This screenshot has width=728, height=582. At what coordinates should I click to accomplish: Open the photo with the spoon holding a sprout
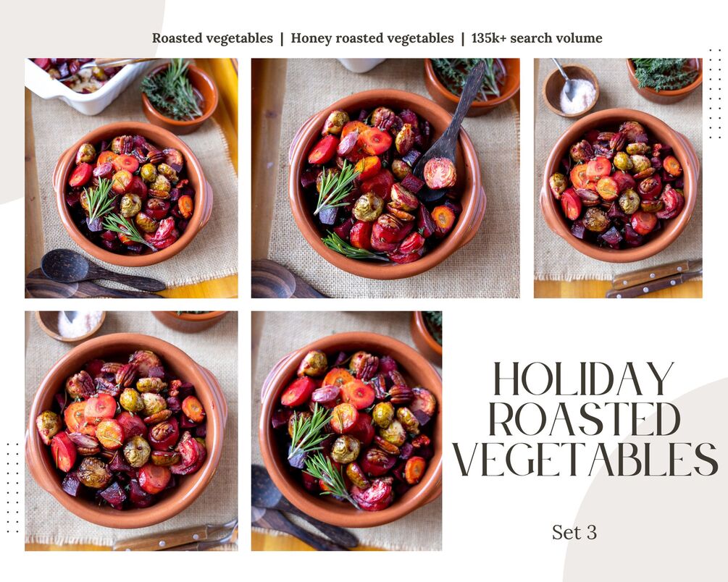[x=385, y=178]
